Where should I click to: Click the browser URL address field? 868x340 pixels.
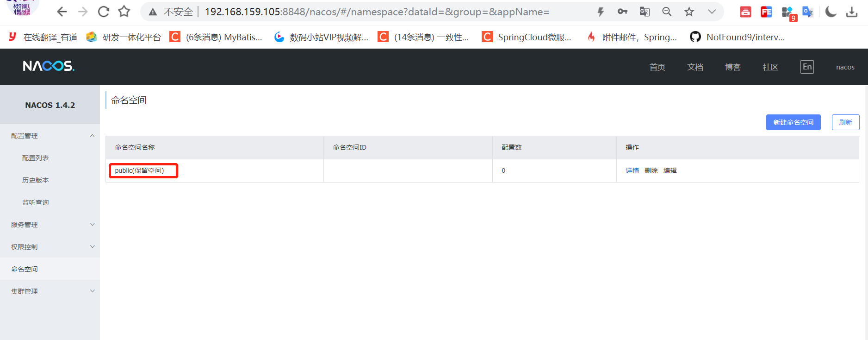coord(377,12)
